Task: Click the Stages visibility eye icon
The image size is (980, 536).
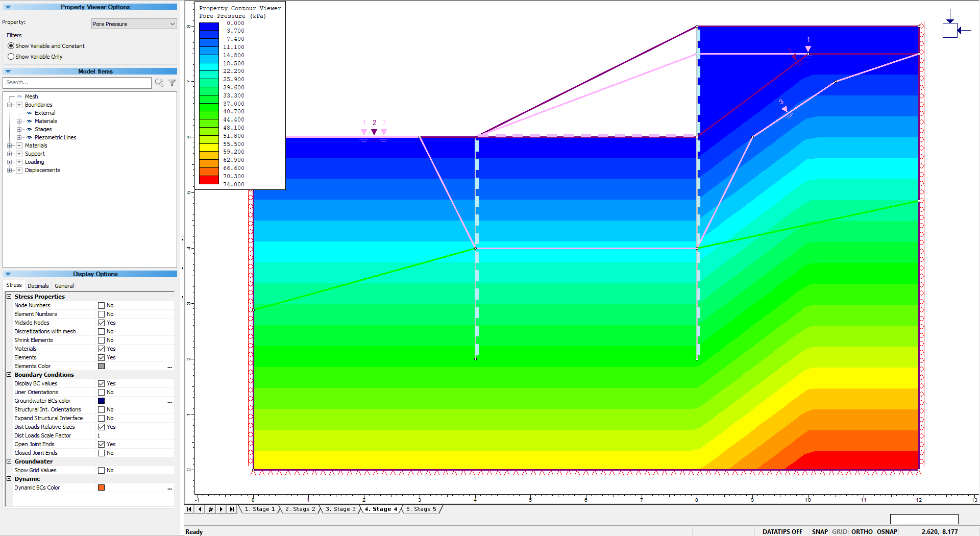Action: pyautogui.click(x=30, y=129)
